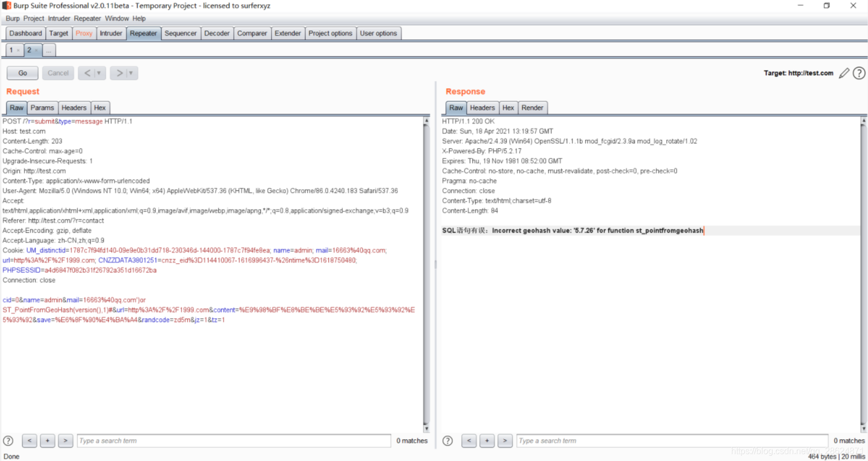Open the Extender tab
868x461 pixels.
coord(287,33)
